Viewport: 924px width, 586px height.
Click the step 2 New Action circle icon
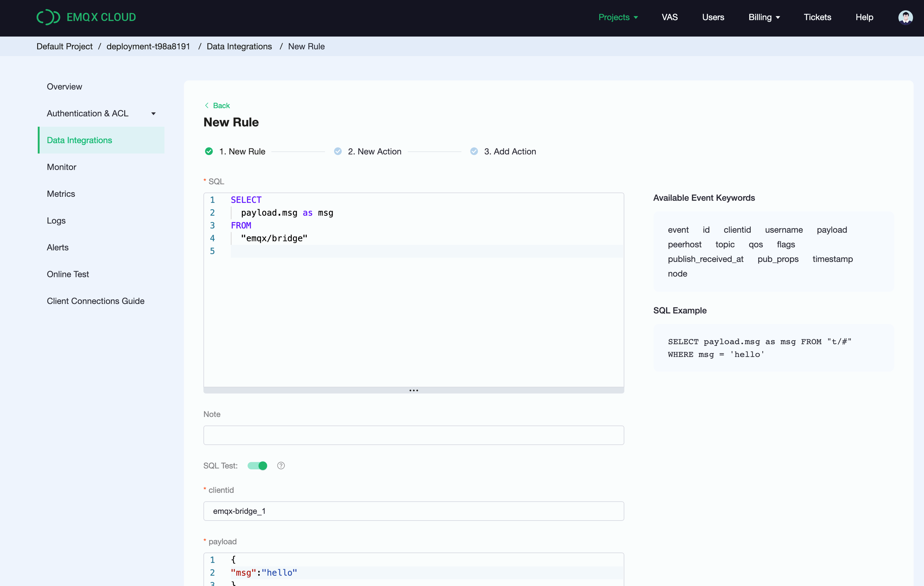[x=338, y=151]
